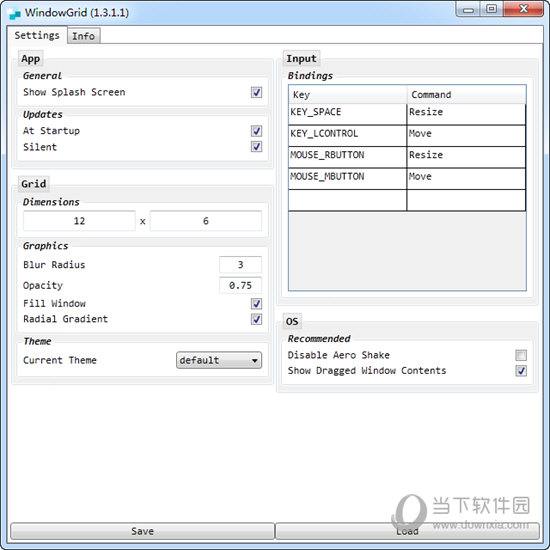
Task: Toggle Show Splash Screen checkbox
Action: coord(256,93)
